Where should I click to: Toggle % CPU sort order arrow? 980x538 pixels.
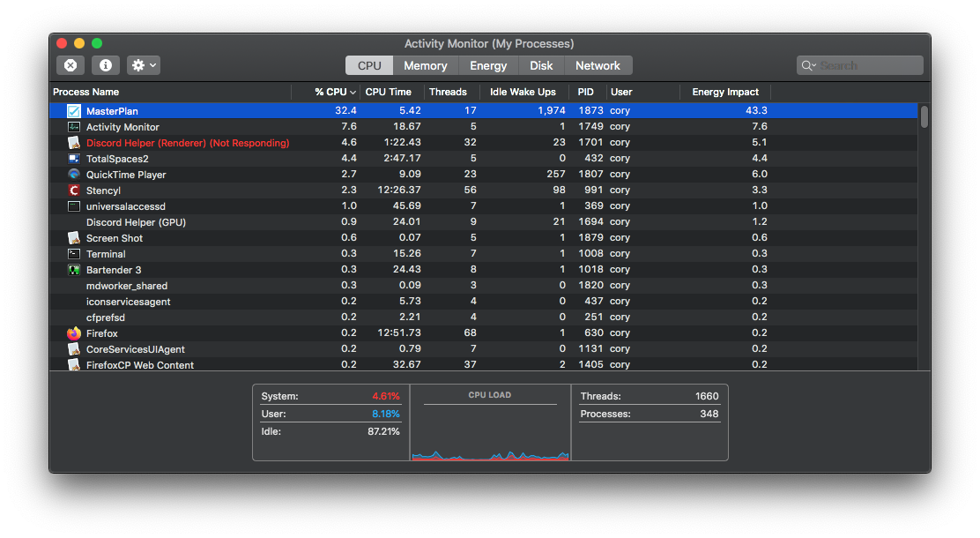[353, 93]
